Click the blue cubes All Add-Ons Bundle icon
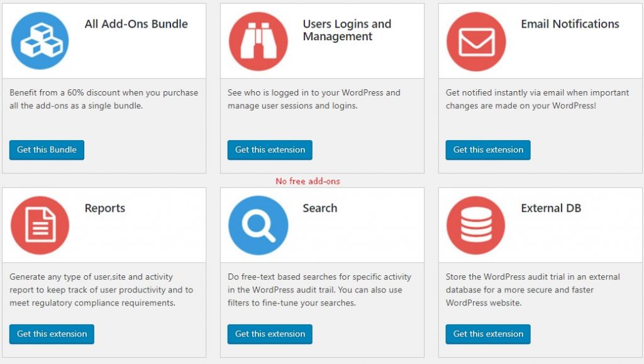Screen dimensions: 644x364 pos(40,41)
